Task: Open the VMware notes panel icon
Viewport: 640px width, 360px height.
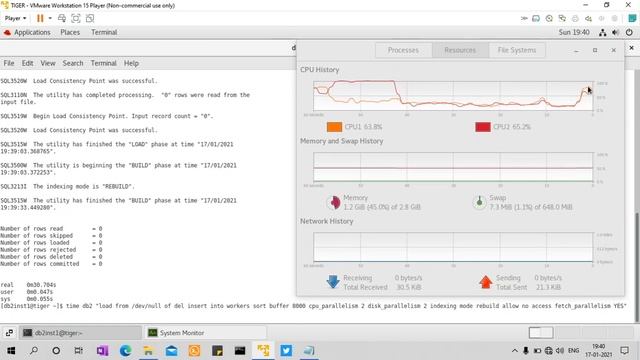Action: [x=632, y=18]
